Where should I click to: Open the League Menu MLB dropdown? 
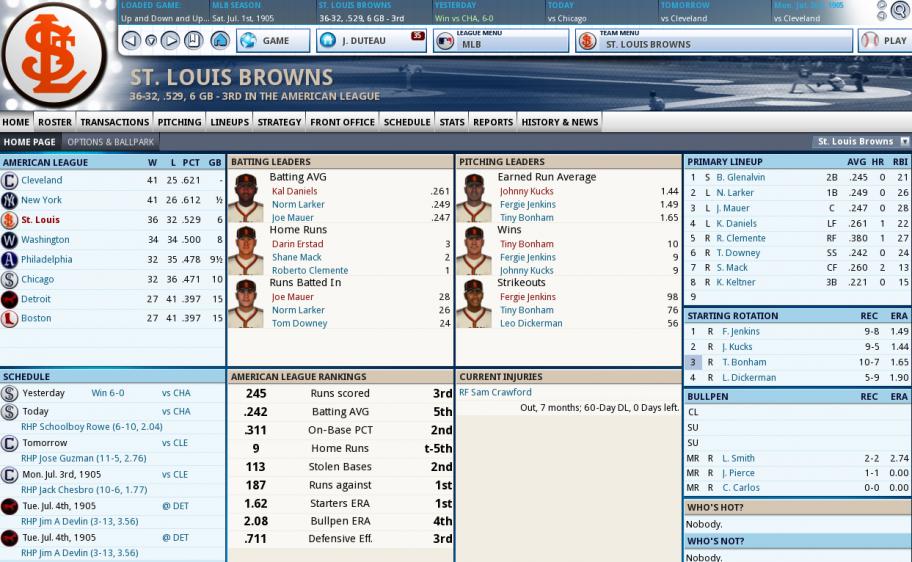(501, 41)
